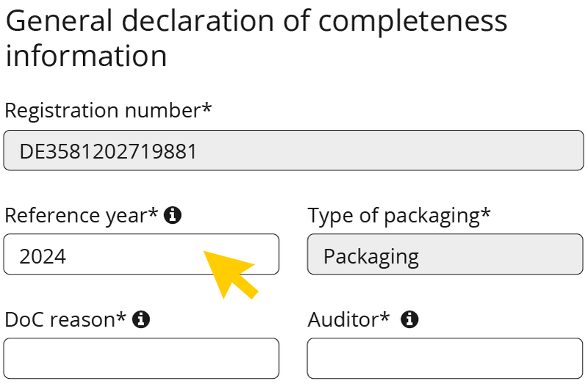Show the Auditor info tooltip icon
The image size is (588, 392).
coord(409,319)
